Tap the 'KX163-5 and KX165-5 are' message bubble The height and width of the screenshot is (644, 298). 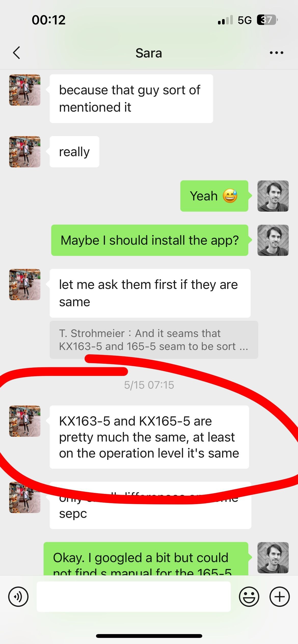click(149, 437)
